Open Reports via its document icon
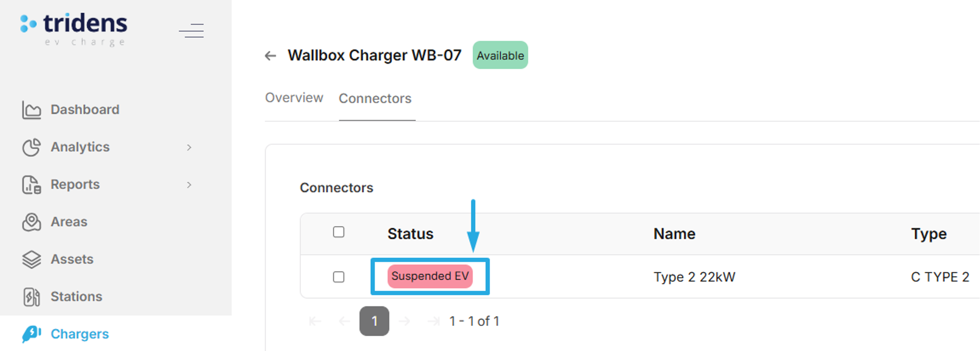The width and height of the screenshot is (980, 351). 32,185
